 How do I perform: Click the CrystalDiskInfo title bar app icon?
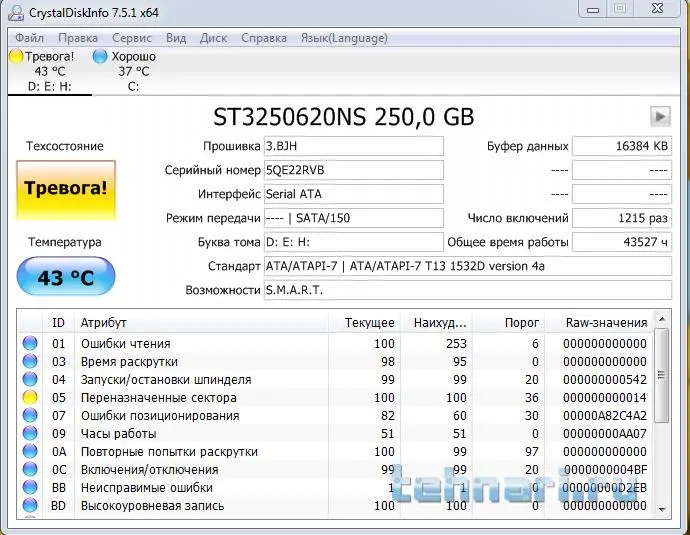coord(16,12)
